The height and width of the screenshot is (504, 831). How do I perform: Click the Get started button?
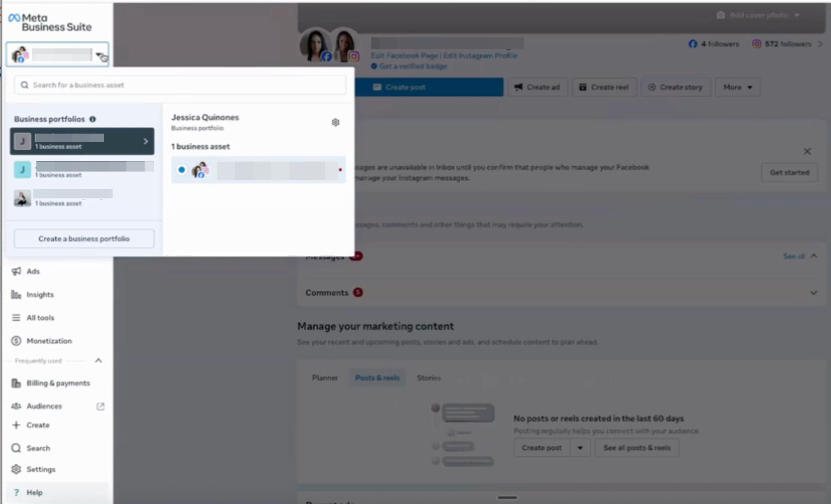[789, 173]
